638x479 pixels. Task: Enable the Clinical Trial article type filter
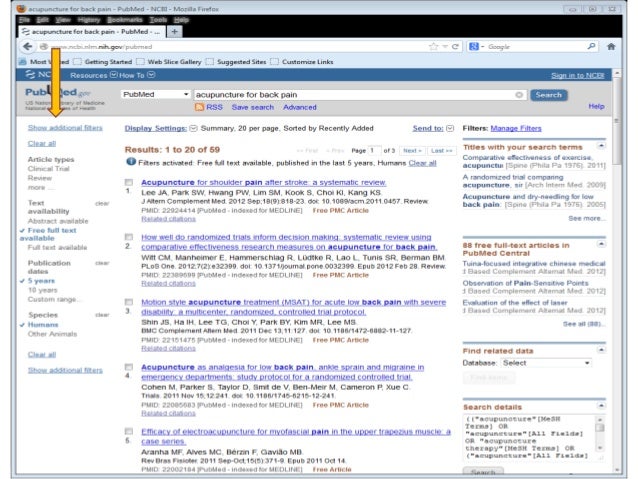pyautogui.click(x=48, y=168)
